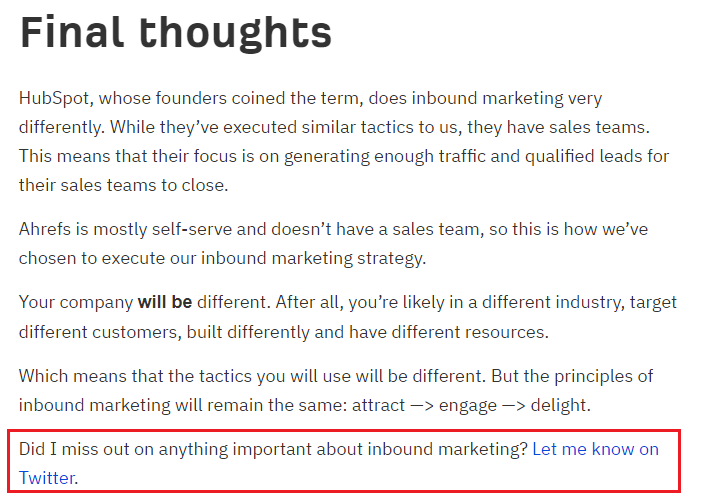
Task: Click the bold "will be" text
Action: click(165, 301)
